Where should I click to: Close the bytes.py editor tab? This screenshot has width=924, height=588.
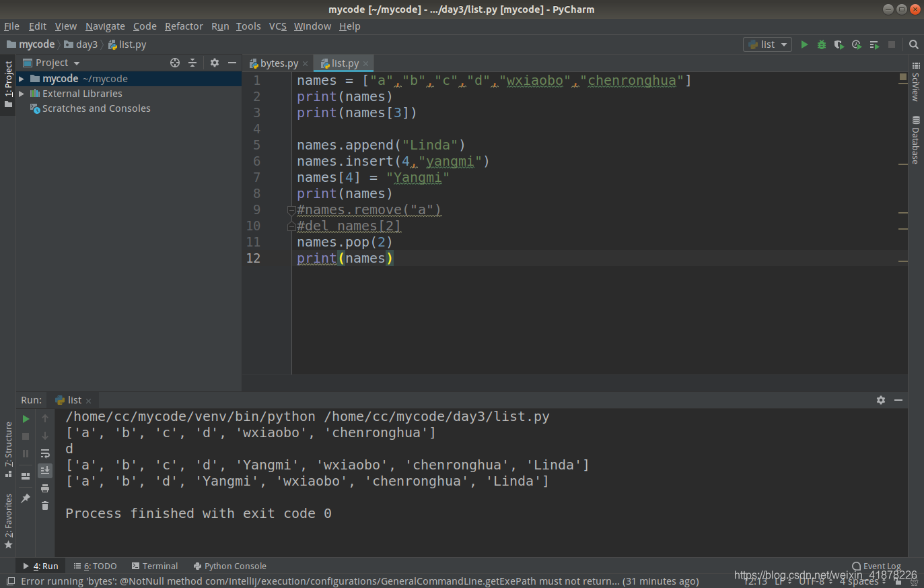point(305,64)
